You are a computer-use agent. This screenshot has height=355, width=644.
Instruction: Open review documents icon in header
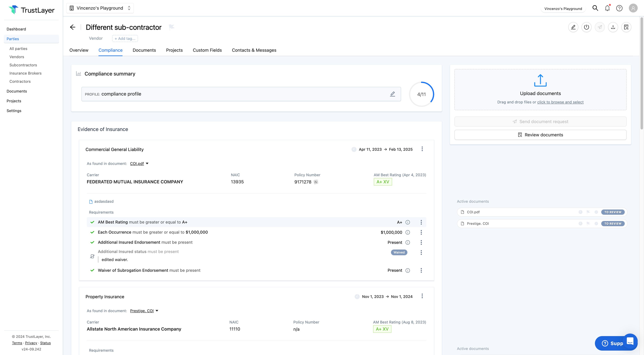click(626, 27)
